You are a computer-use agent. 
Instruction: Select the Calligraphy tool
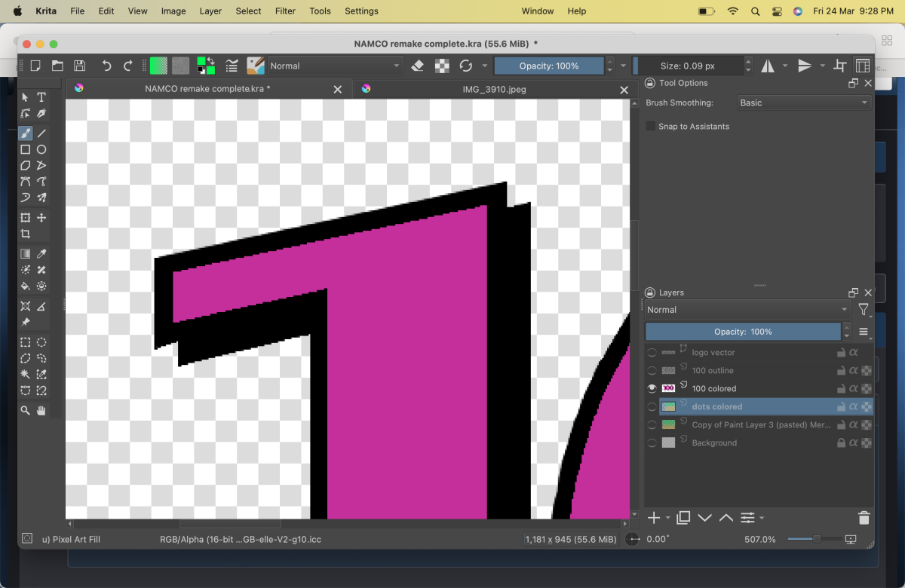41,113
